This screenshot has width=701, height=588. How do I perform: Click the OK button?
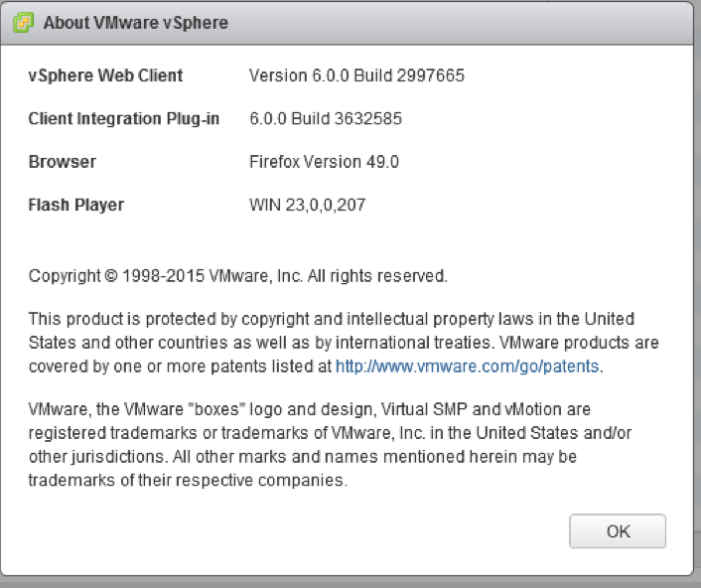[618, 531]
